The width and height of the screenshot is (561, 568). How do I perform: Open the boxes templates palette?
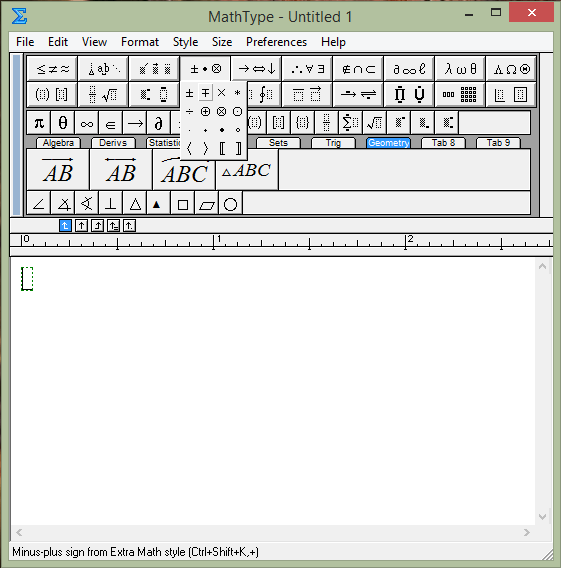511,95
